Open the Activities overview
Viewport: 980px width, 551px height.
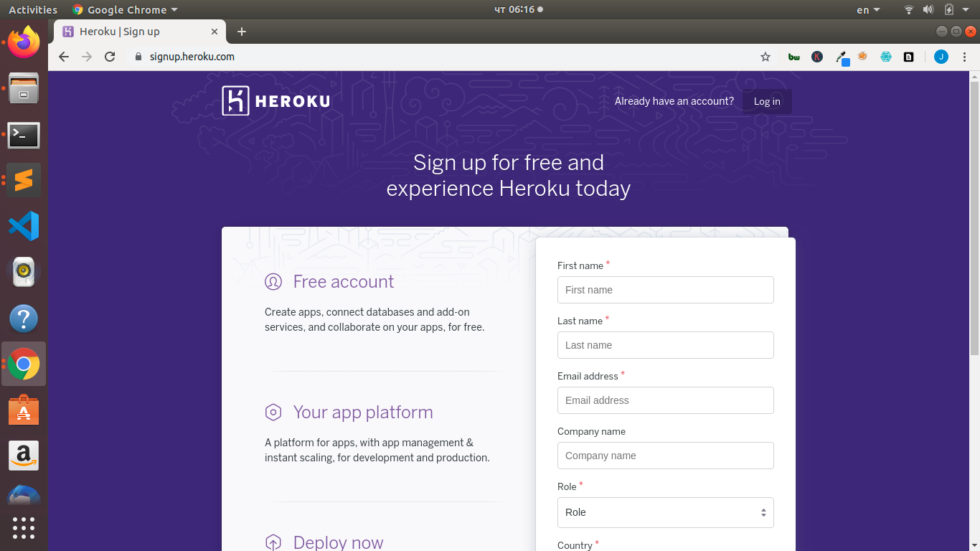pyautogui.click(x=33, y=9)
